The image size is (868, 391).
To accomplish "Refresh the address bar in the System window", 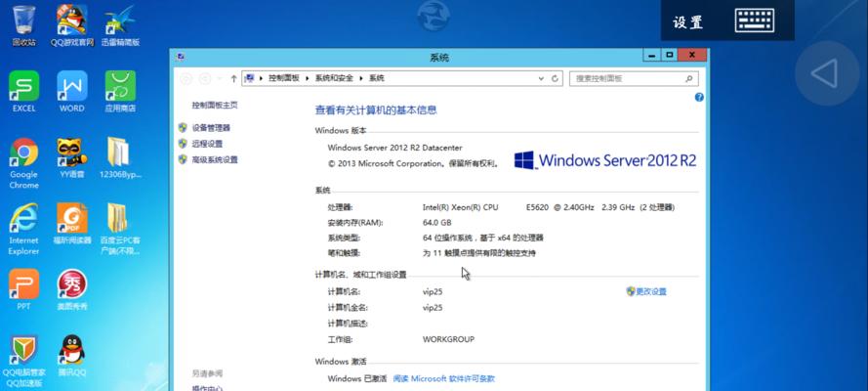I will click(x=556, y=78).
